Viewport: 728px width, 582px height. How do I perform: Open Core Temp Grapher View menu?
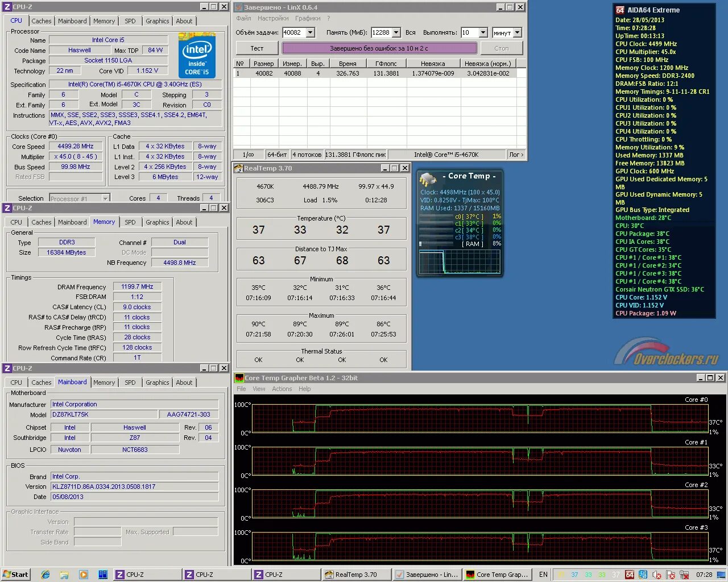tap(259, 389)
